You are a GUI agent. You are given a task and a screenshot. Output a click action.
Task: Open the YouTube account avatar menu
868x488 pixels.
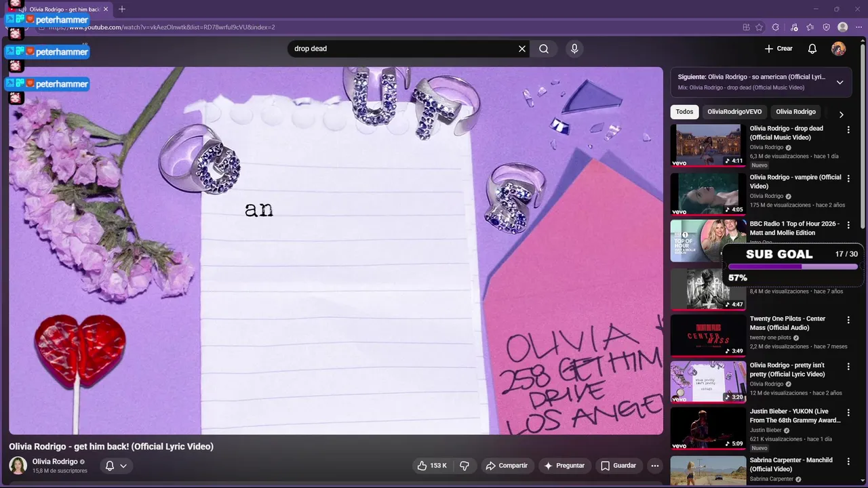[839, 49]
